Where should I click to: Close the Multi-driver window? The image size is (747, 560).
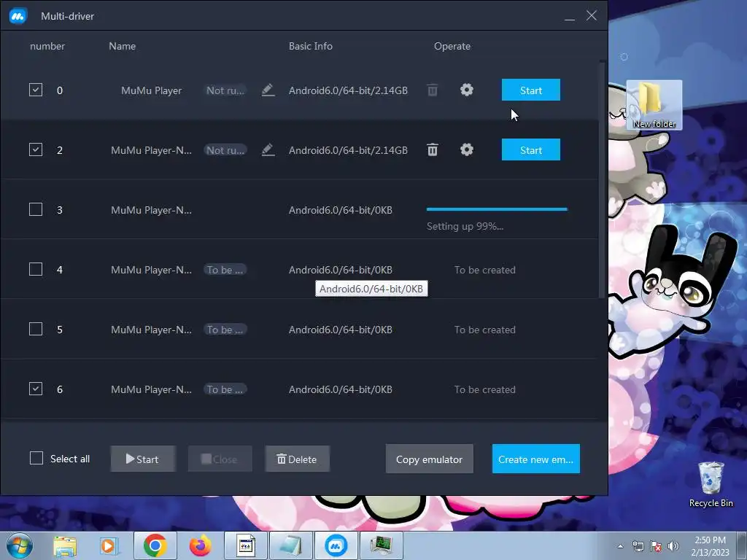point(591,16)
